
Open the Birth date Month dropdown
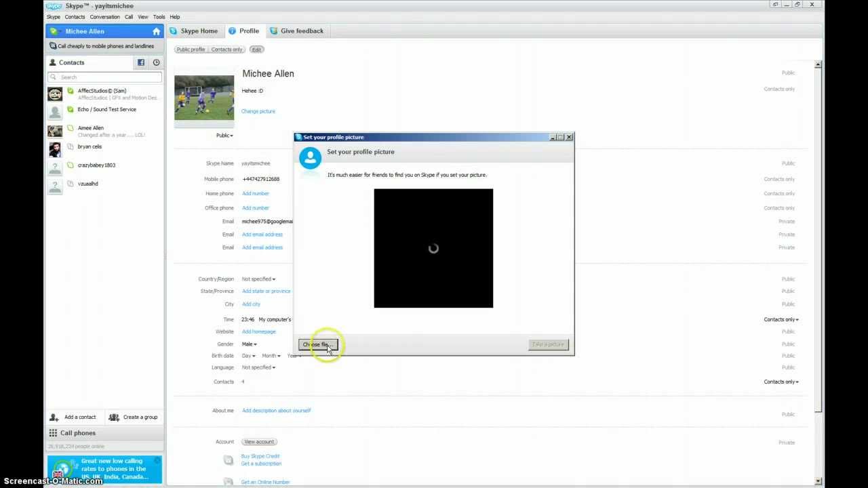tap(271, 356)
